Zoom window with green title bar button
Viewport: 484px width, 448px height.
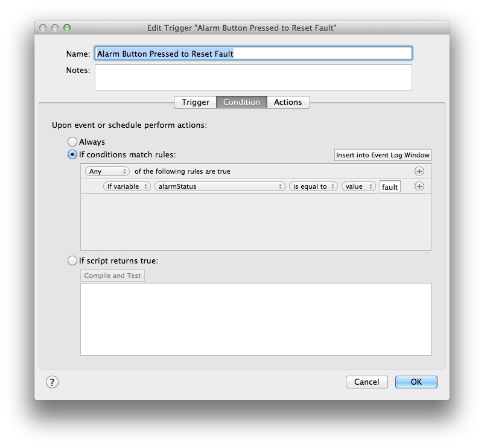pyautogui.click(x=67, y=28)
